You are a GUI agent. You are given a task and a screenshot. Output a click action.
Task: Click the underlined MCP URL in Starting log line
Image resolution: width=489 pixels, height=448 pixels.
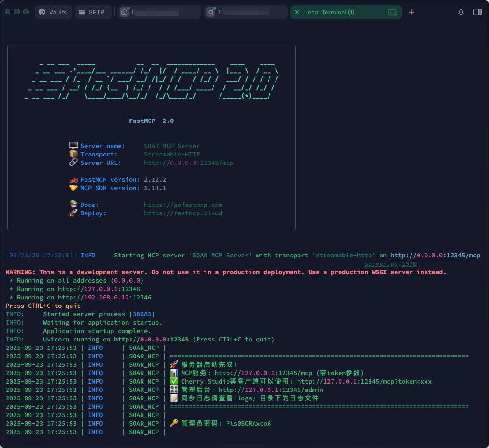coord(435,256)
